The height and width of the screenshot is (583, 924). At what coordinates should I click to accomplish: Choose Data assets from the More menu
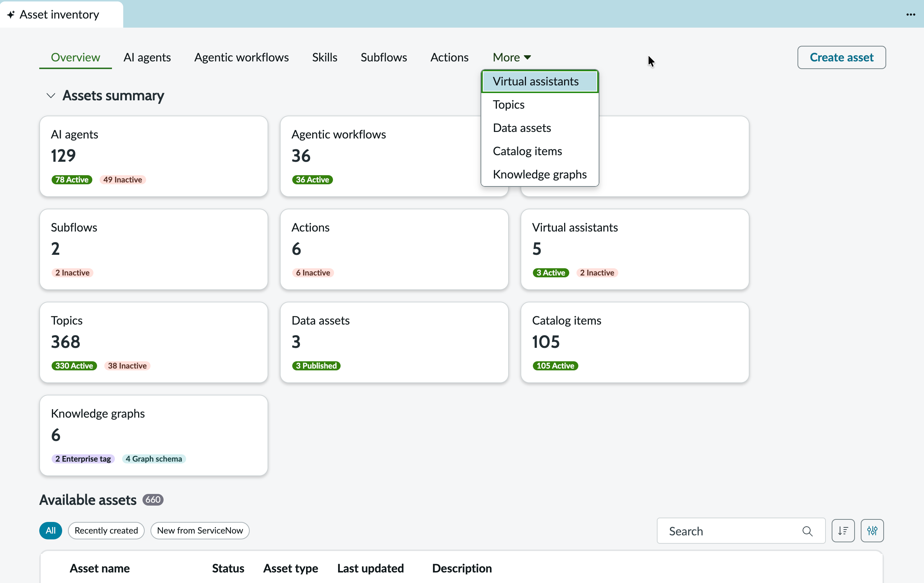(x=539, y=128)
